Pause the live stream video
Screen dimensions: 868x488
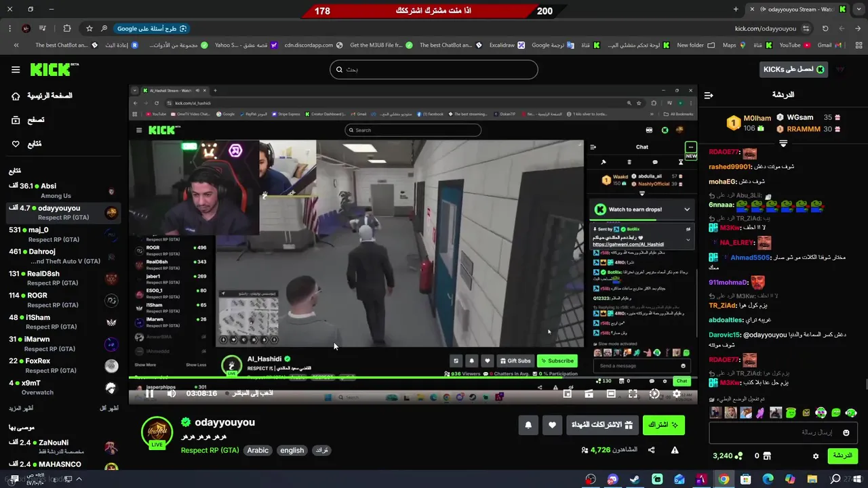(149, 393)
